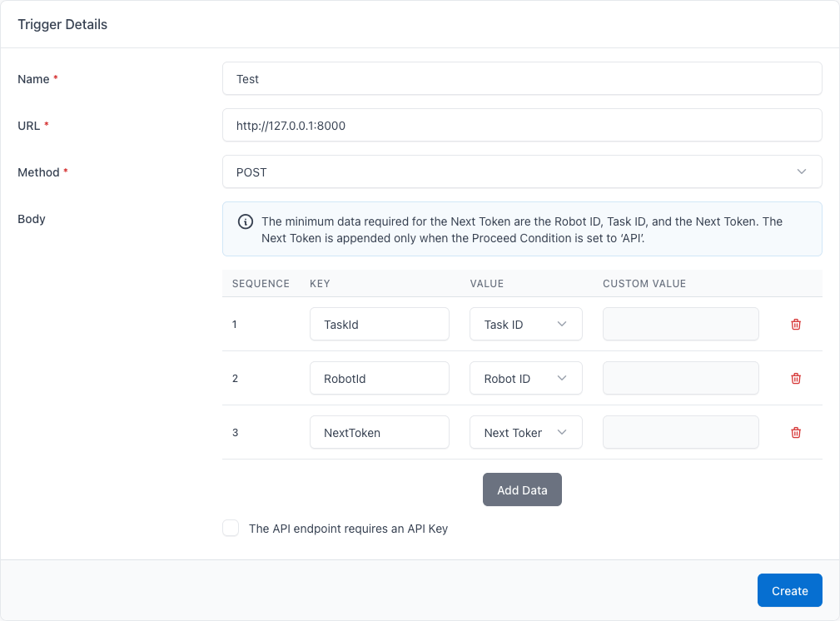Click the custom value field for RobotId
840x621 pixels.
tap(680, 378)
